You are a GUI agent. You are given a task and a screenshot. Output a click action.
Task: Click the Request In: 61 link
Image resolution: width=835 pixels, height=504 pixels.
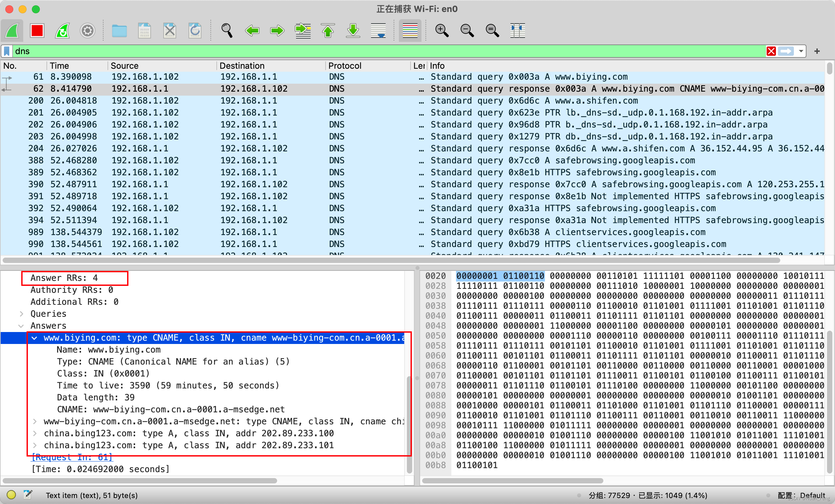pos(72,457)
